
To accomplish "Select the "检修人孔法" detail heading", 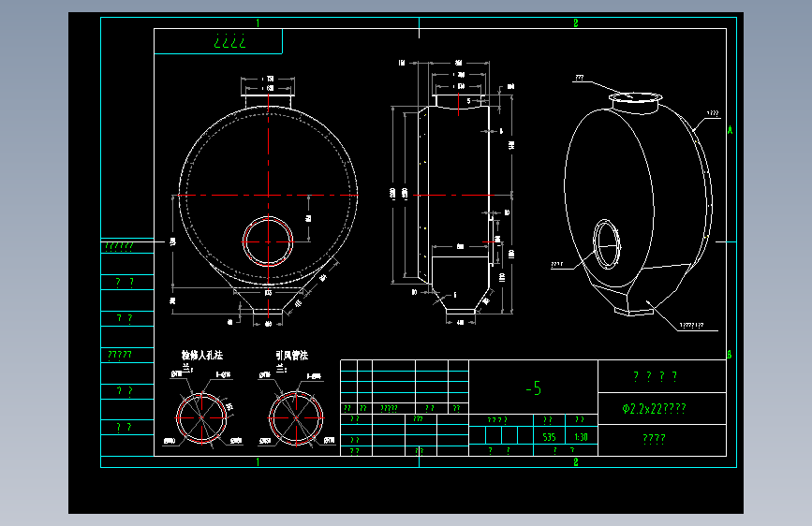I will 202,355.
